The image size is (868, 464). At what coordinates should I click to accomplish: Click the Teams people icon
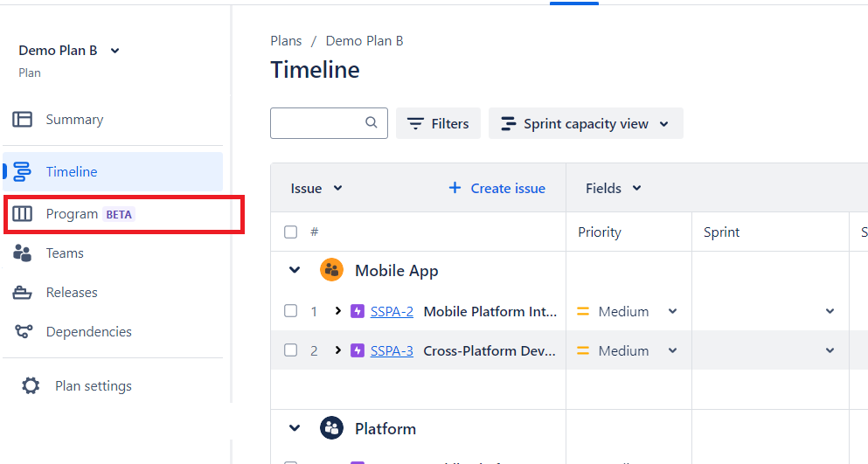click(x=22, y=253)
